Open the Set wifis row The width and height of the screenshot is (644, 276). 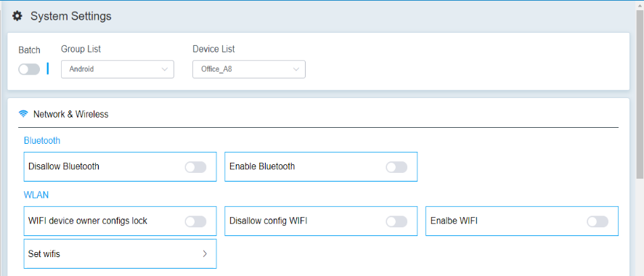(x=120, y=253)
